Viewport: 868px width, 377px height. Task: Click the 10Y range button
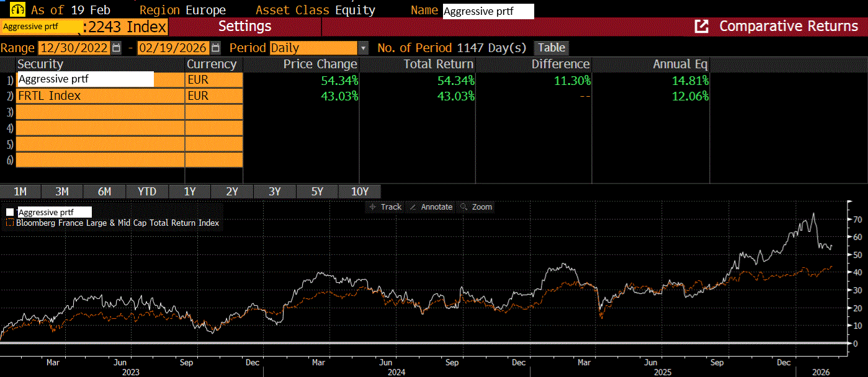click(360, 192)
